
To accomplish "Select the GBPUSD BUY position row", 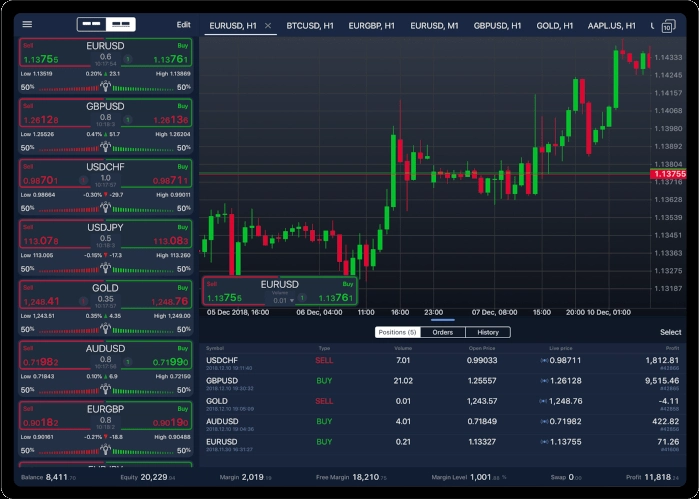I will [x=443, y=384].
